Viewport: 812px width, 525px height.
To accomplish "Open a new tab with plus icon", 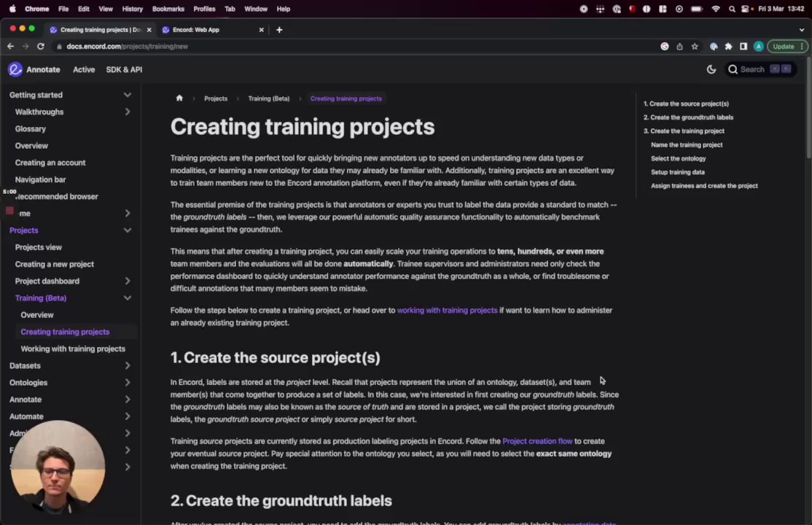I will coord(279,30).
